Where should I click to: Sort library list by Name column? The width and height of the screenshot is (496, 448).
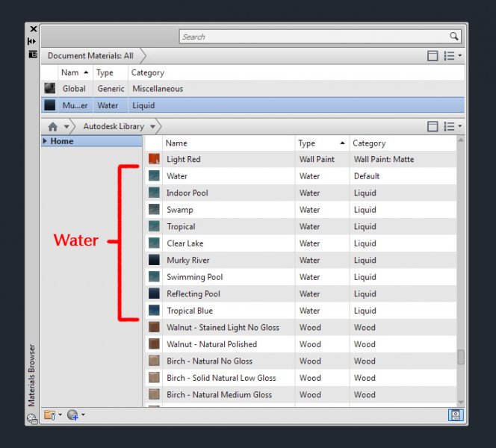229,143
